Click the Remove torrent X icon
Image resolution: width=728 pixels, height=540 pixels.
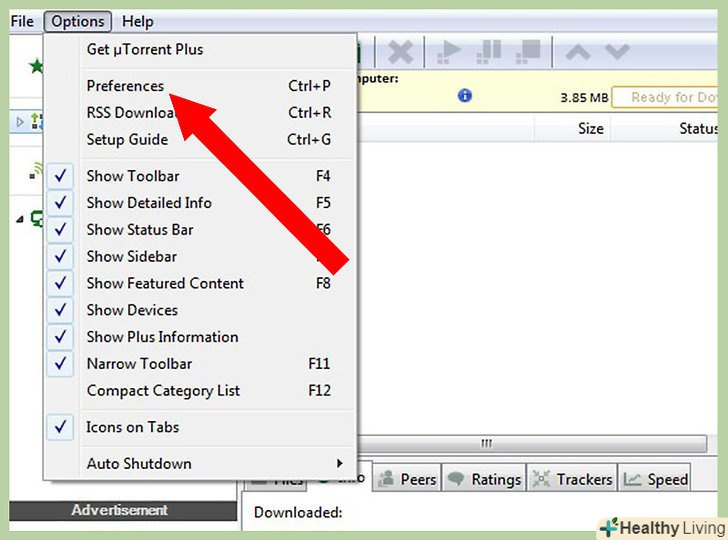pos(400,52)
